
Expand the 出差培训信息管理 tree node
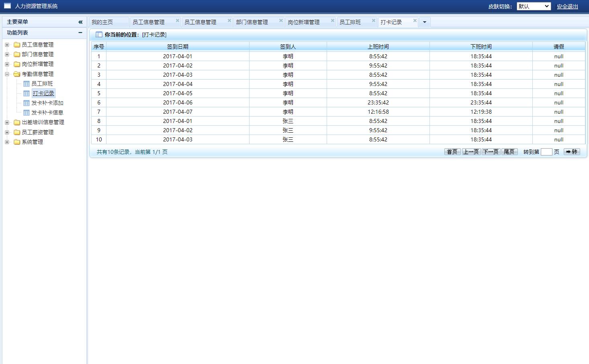[7, 122]
